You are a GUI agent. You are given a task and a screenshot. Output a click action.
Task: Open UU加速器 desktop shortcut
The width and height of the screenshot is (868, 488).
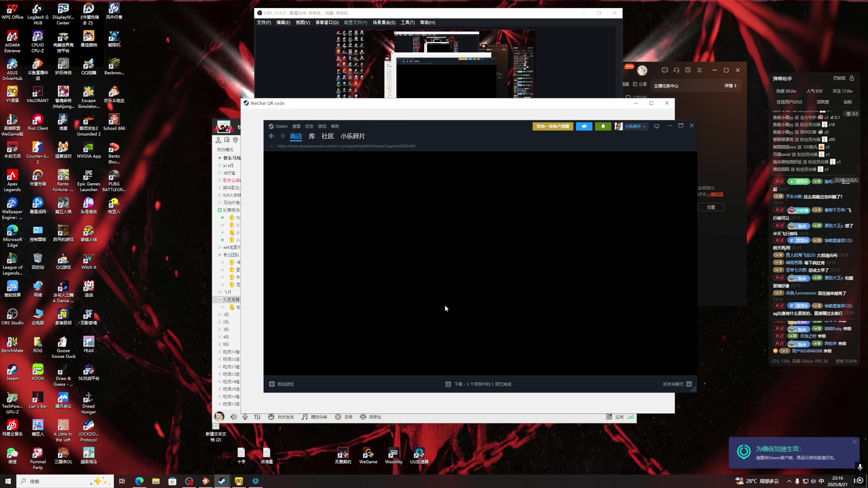point(419,455)
